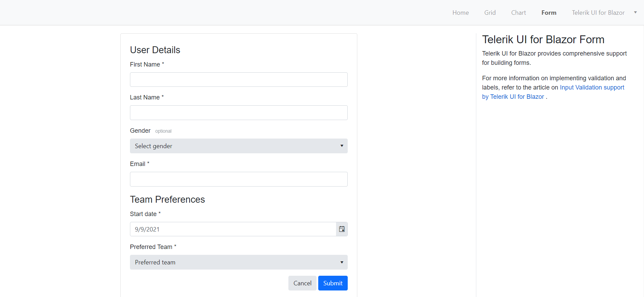644x297 pixels.
Task: Click the Select gender combo box text
Action: coord(154,146)
